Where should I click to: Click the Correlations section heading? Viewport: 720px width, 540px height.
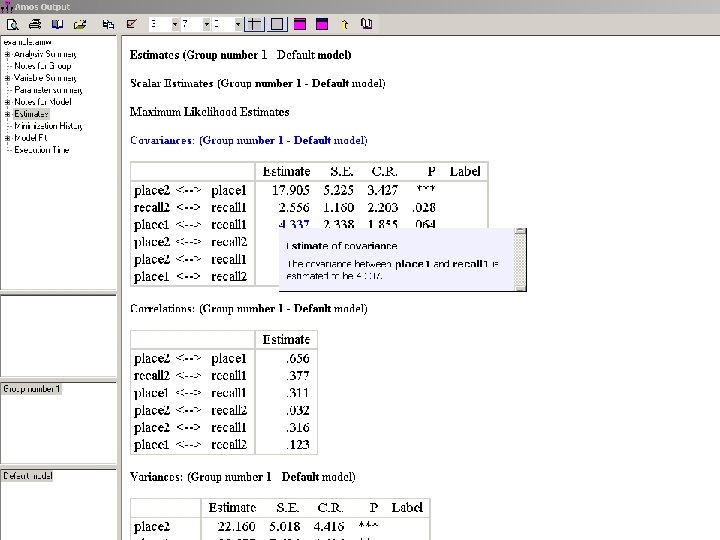pyautogui.click(x=248, y=308)
